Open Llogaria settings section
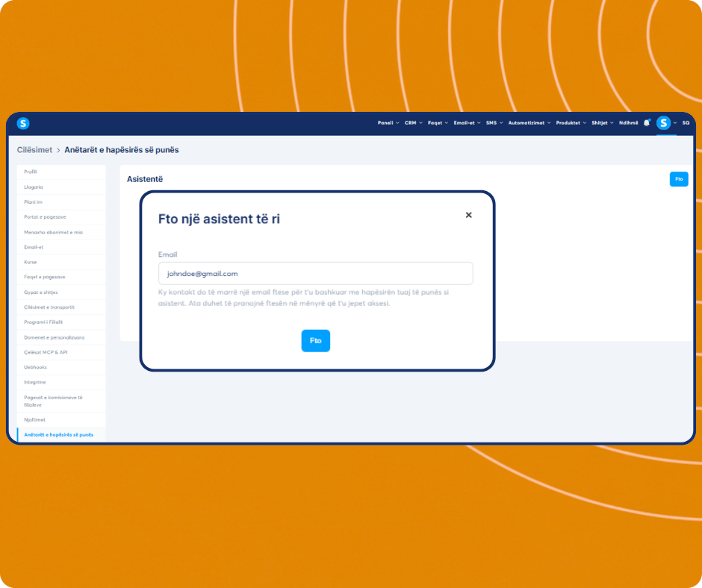Screen dimensions: 702x588 click(61, 187)
